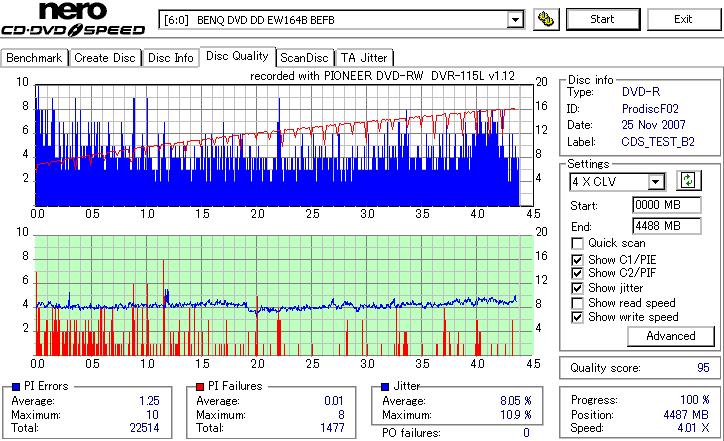Open the Create Disc tab
Viewport: 724px width, 441px height.
(x=105, y=58)
